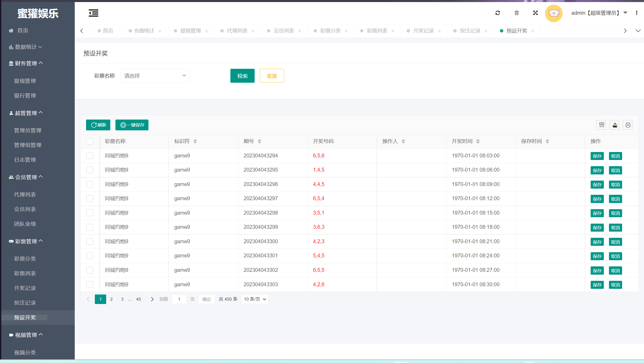Expand the 数据统计 sidebar menu
The width and height of the screenshot is (644, 363).
pyautogui.click(x=26, y=47)
